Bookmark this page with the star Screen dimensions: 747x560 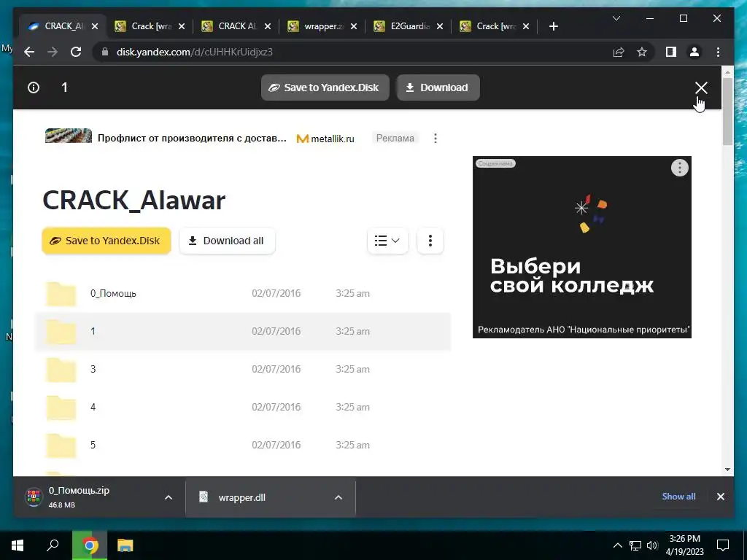click(x=642, y=52)
